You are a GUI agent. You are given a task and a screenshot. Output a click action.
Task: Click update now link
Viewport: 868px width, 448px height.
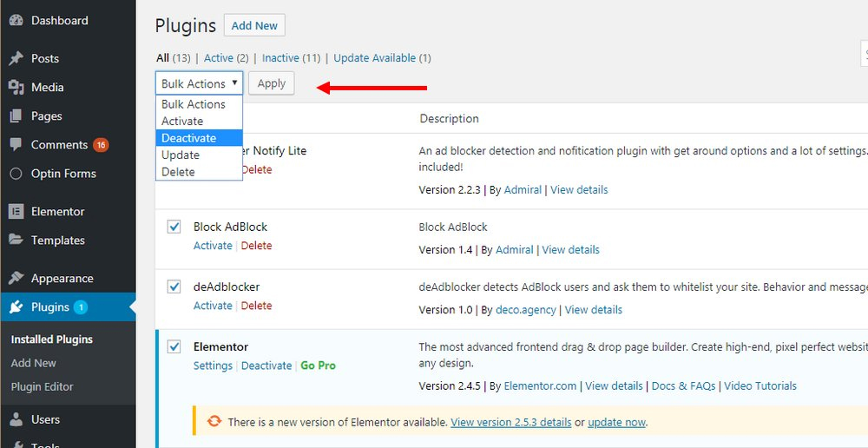pos(616,422)
